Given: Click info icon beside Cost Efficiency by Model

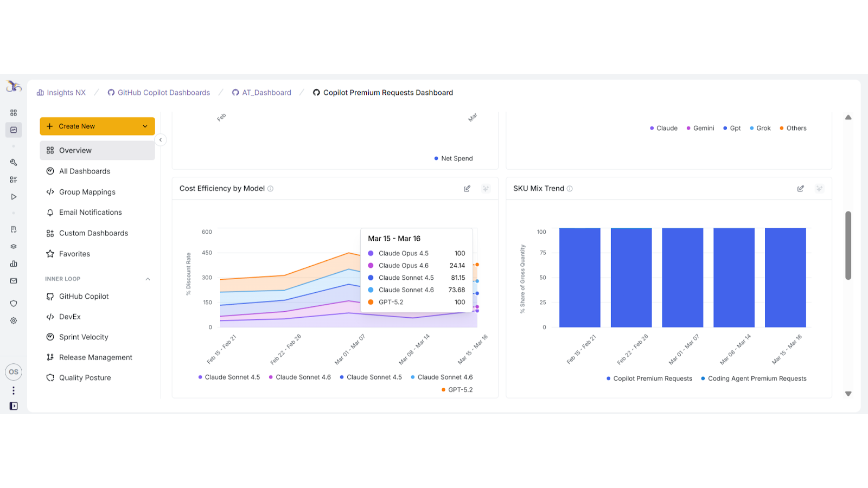Looking at the screenshot, I should pos(270,189).
